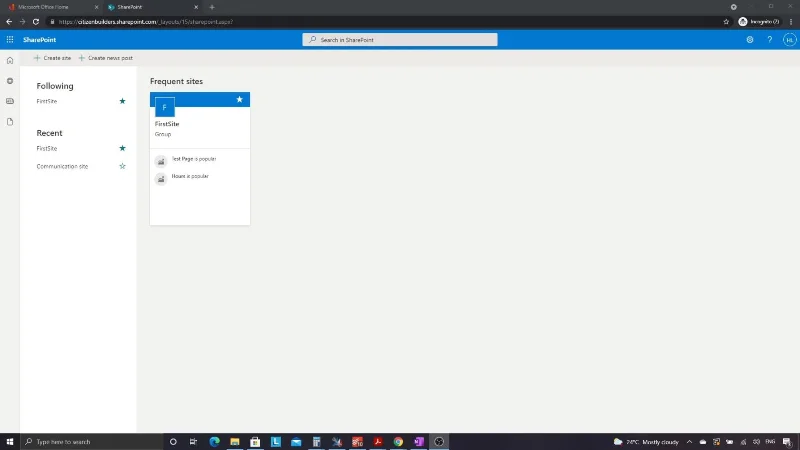Go back in the browser

point(9,22)
